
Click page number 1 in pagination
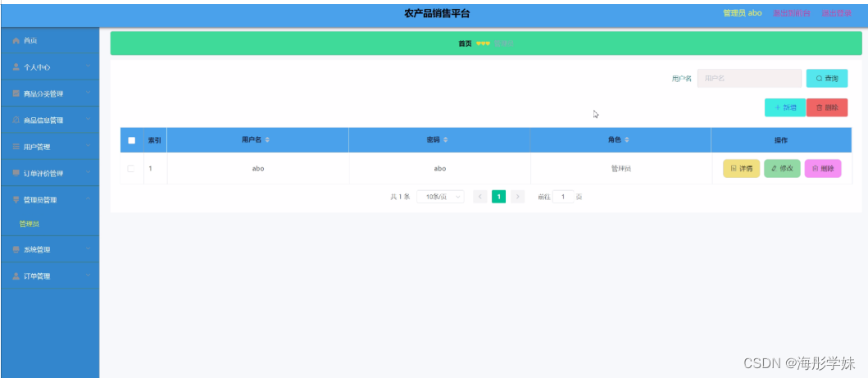click(x=499, y=197)
